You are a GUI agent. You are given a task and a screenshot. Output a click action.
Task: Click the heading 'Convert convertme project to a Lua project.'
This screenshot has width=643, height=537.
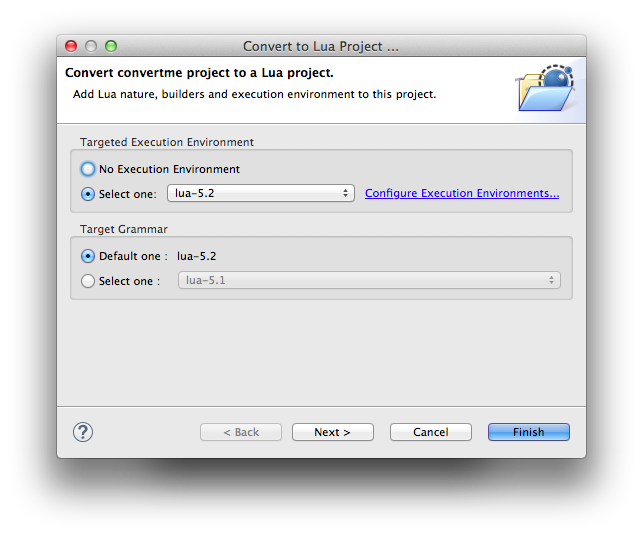(x=199, y=73)
